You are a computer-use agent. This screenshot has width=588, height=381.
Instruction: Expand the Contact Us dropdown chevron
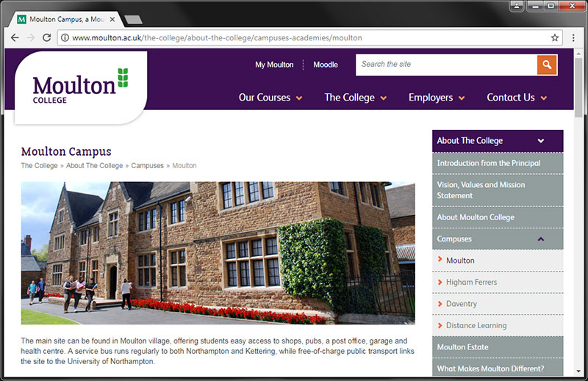tap(543, 98)
